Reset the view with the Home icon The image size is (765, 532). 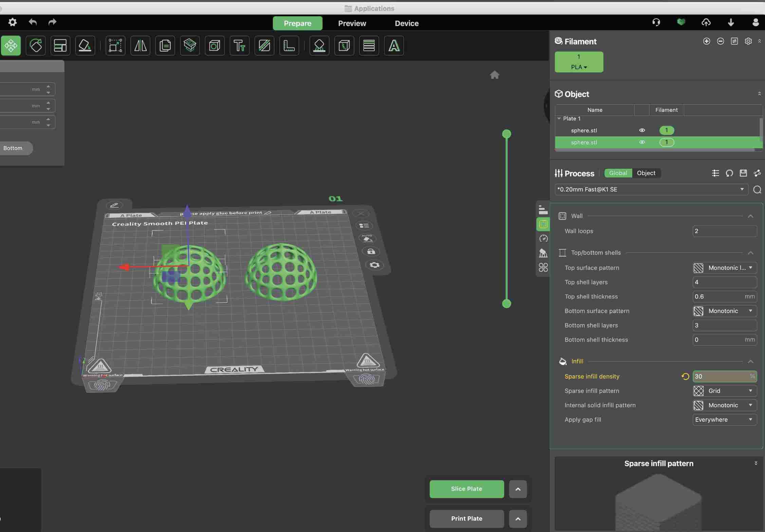(x=495, y=75)
